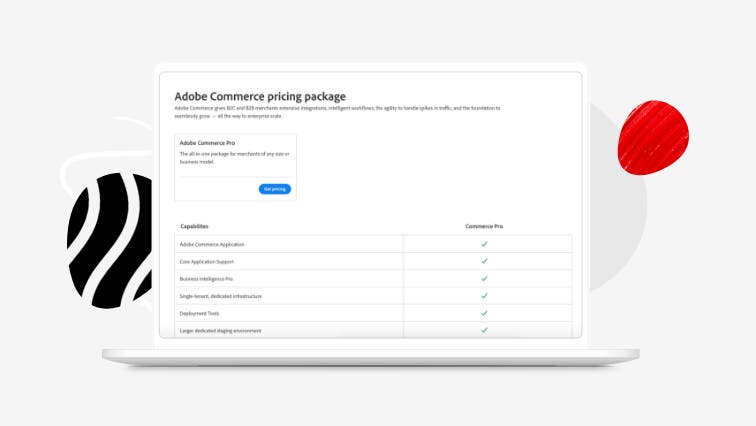756x426 pixels.
Task: Click the Adobe Commerce Pro card title
Action: click(208, 143)
